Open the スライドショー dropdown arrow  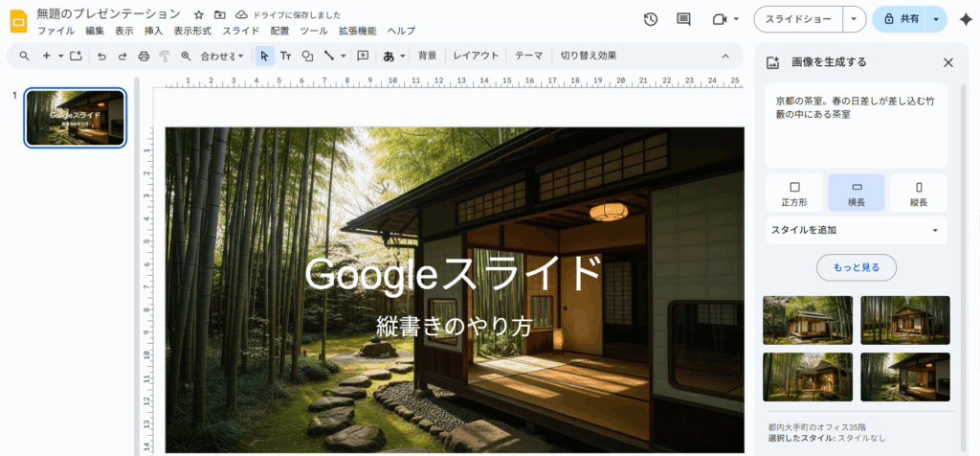(854, 19)
